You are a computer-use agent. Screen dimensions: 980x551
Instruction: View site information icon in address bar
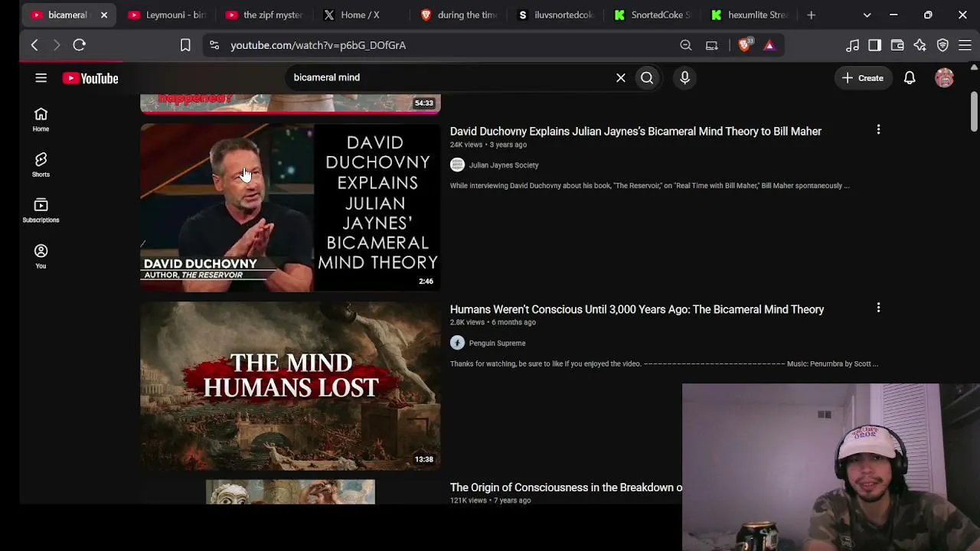pyautogui.click(x=214, y=45)
